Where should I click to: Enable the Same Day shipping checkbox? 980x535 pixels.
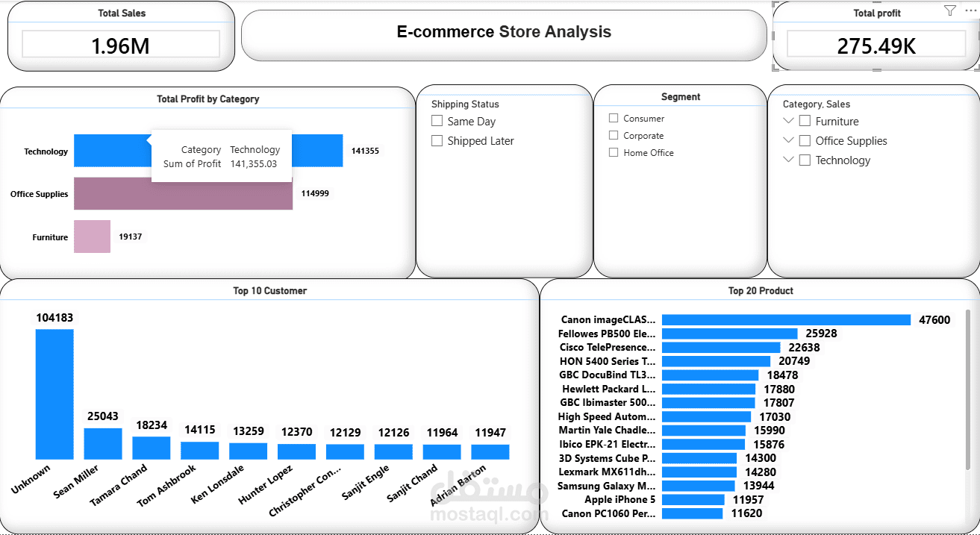point(437,120)
